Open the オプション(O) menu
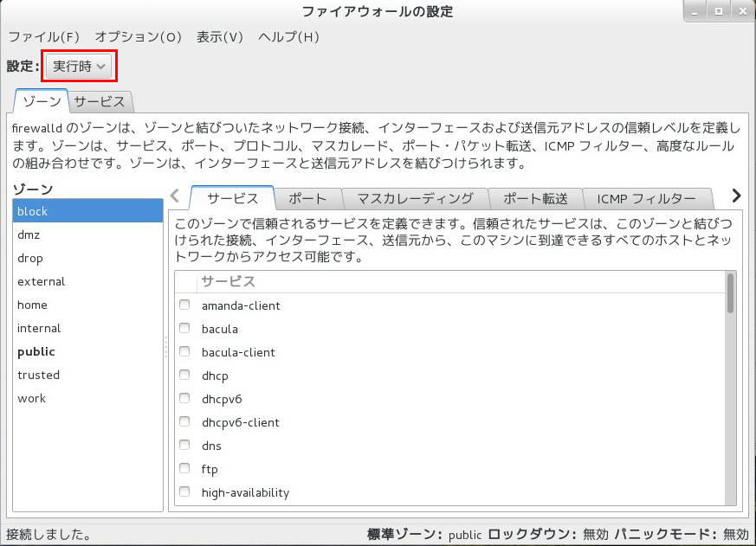This screenshot has width=756, height=546. (x=138, y=37)
